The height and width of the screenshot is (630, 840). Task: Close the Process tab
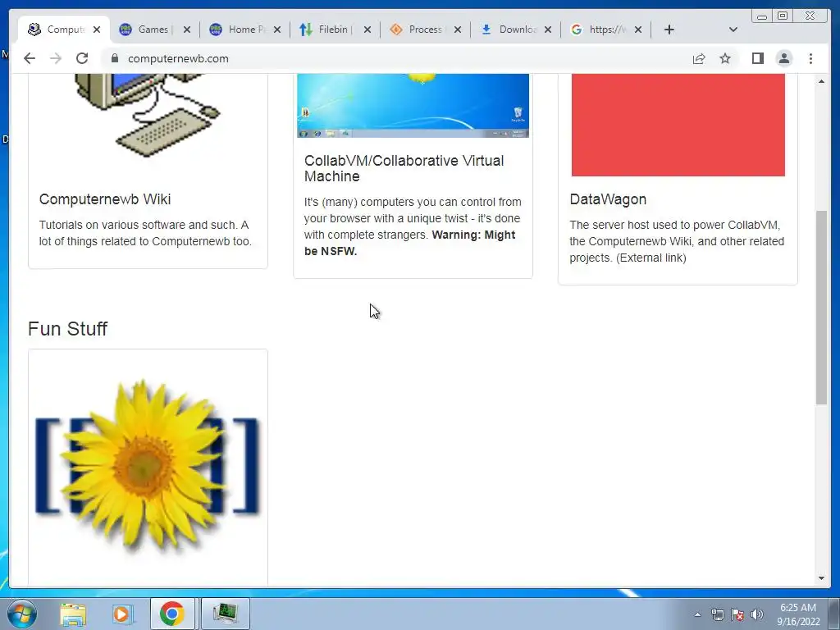pyautogui.click(x=458, y=30)
